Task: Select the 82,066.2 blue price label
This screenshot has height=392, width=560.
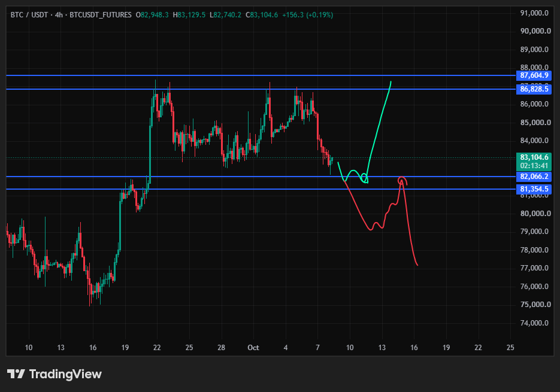Action: pos(534,177)
